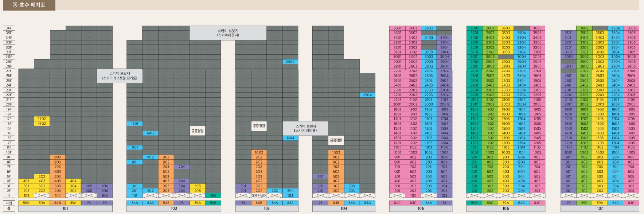Choose unit 404 in building 101

(73, 181)
